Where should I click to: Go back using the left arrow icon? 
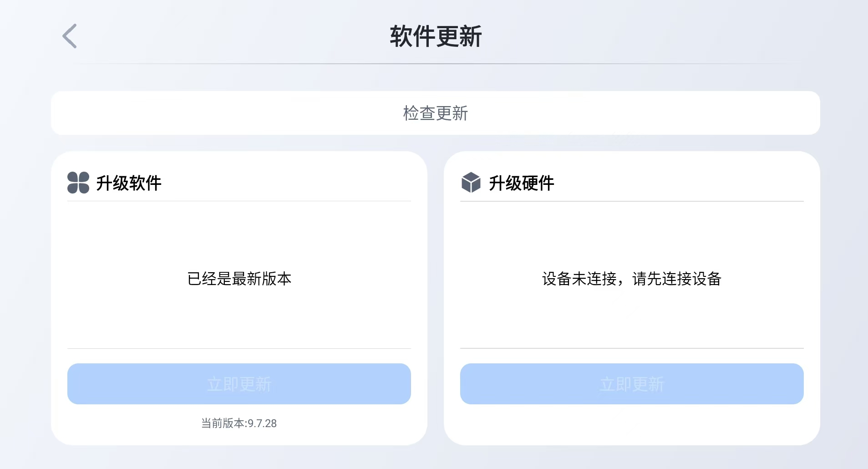click(70, 36)
